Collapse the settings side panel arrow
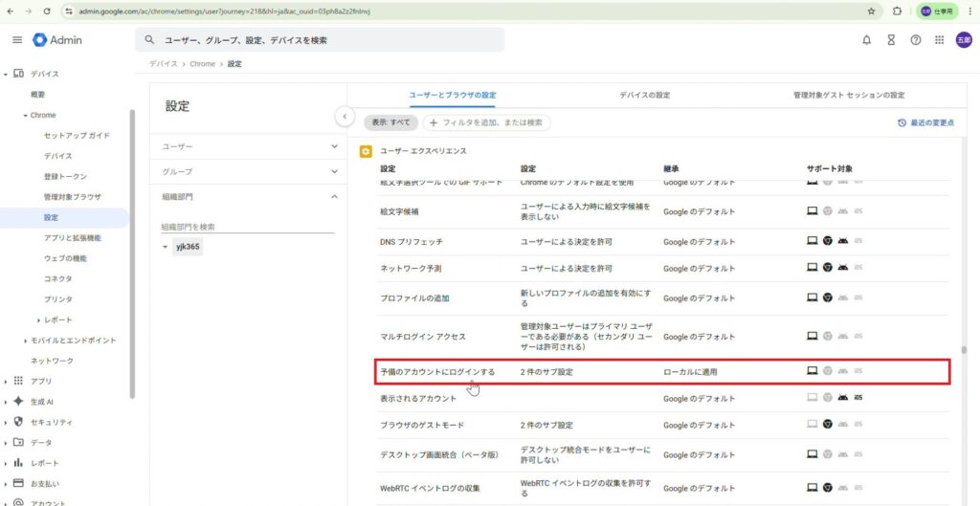This screenshot has height=506, width=980. click(x=345, y=116)
